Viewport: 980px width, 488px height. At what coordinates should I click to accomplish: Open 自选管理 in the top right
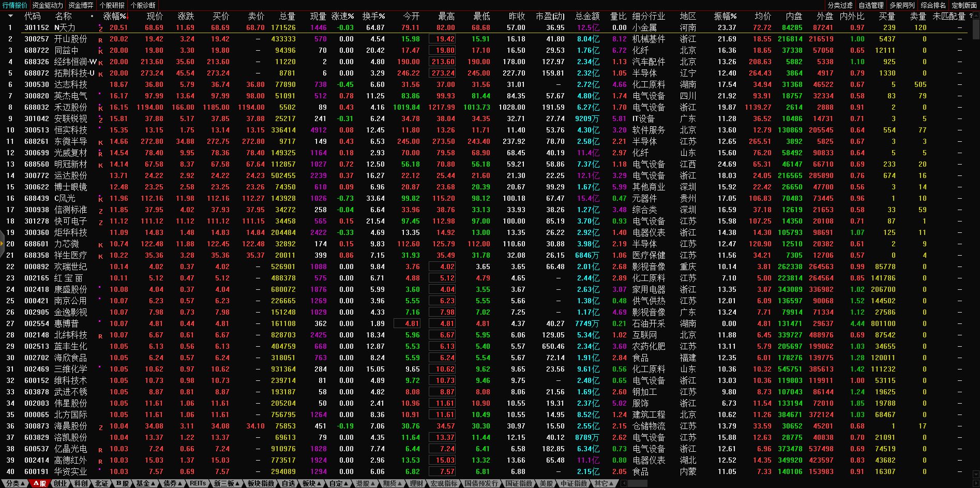[x=871, y=5]
